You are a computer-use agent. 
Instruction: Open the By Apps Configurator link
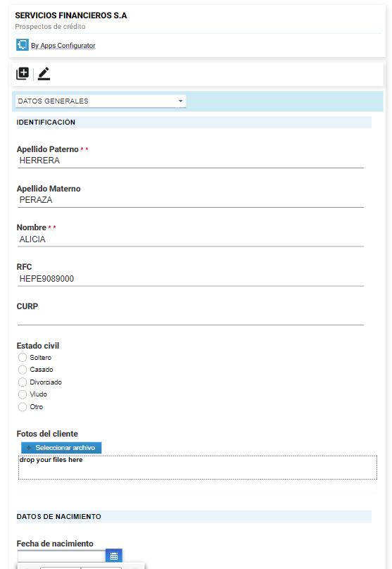63,46
